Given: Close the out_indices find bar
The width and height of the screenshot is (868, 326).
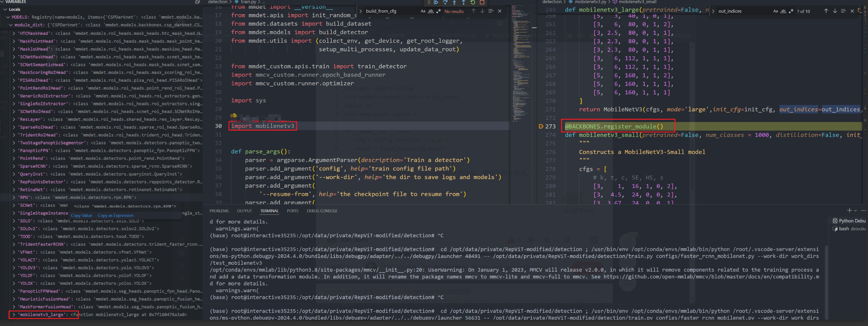Looking at the screenshot, I should [852, 11].
